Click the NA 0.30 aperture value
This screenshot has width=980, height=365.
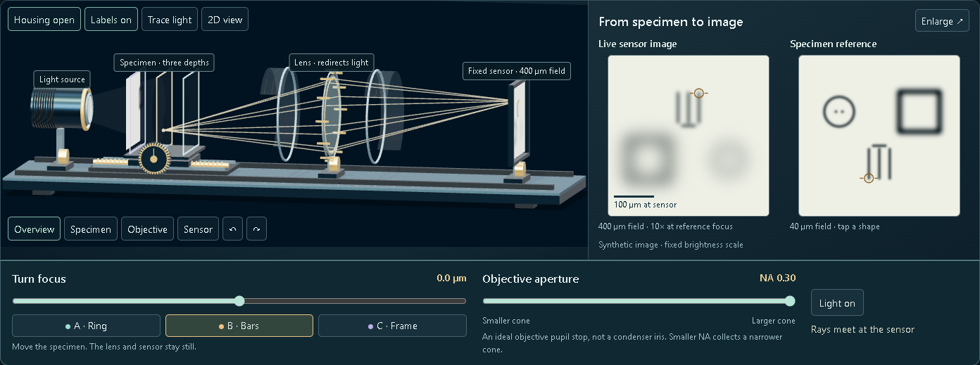click(777, 278)
